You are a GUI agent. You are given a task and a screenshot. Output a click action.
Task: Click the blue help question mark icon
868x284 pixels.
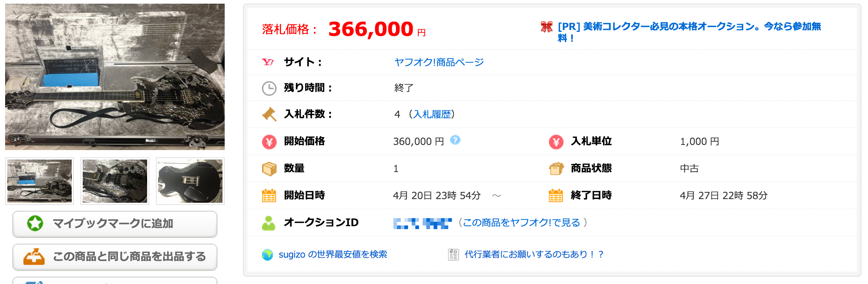455,140
